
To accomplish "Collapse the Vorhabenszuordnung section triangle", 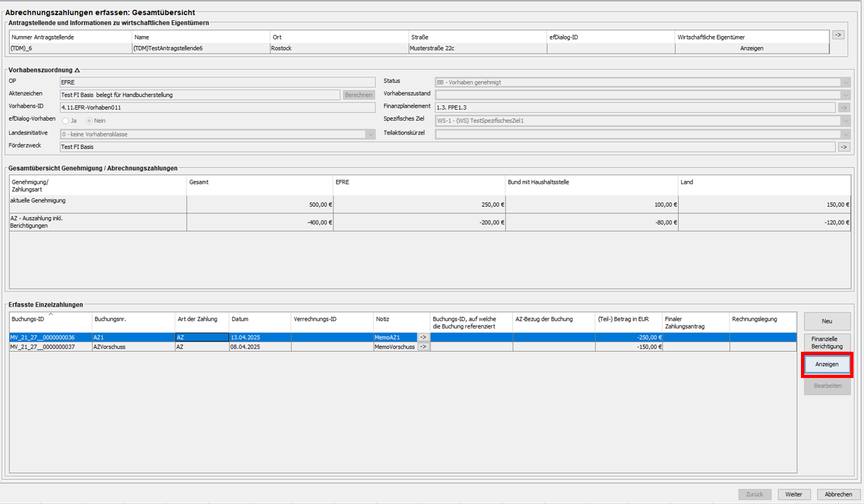I will pos(77,70).
